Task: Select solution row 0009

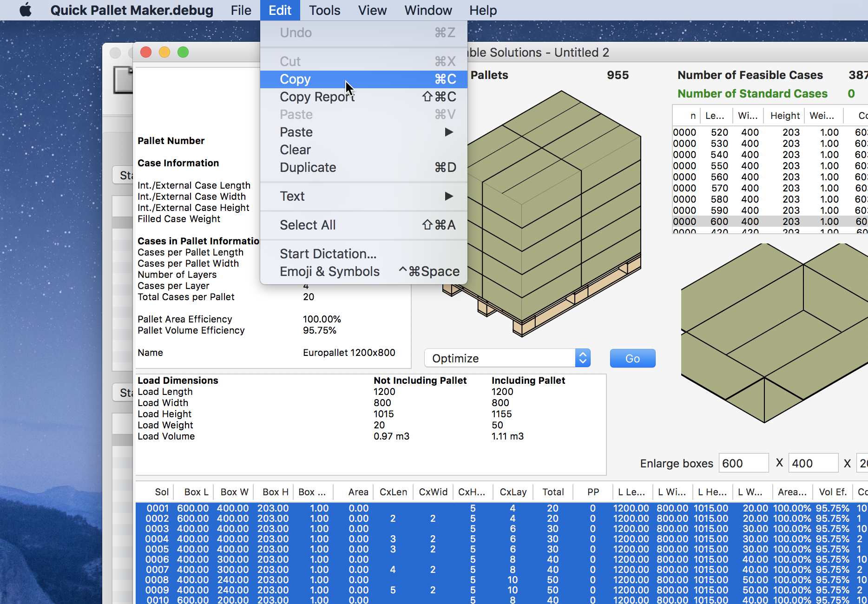Action: point(502,590)
